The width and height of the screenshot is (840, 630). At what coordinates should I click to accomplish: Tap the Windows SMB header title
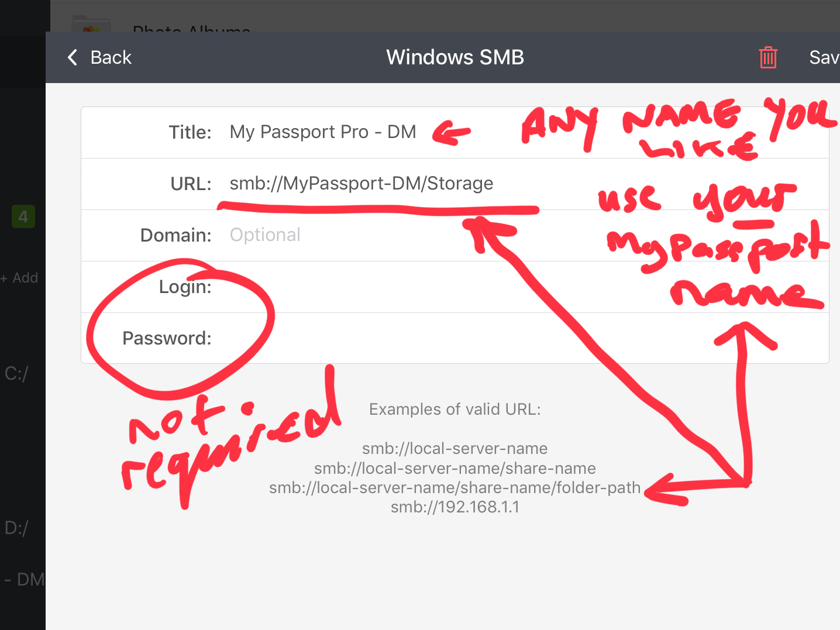pyautogui.click(x=455, y=57)
